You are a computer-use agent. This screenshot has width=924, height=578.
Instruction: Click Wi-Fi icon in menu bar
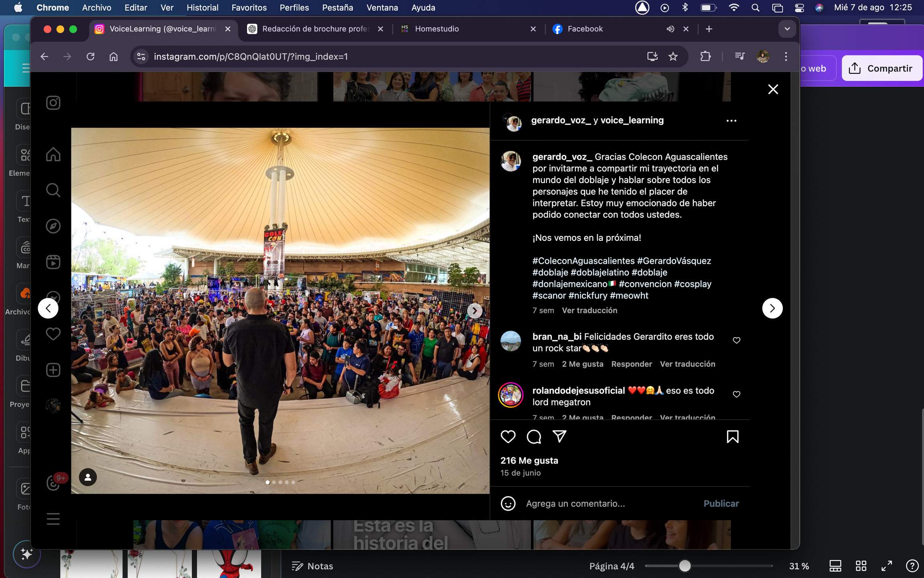(x=734, y=8)
